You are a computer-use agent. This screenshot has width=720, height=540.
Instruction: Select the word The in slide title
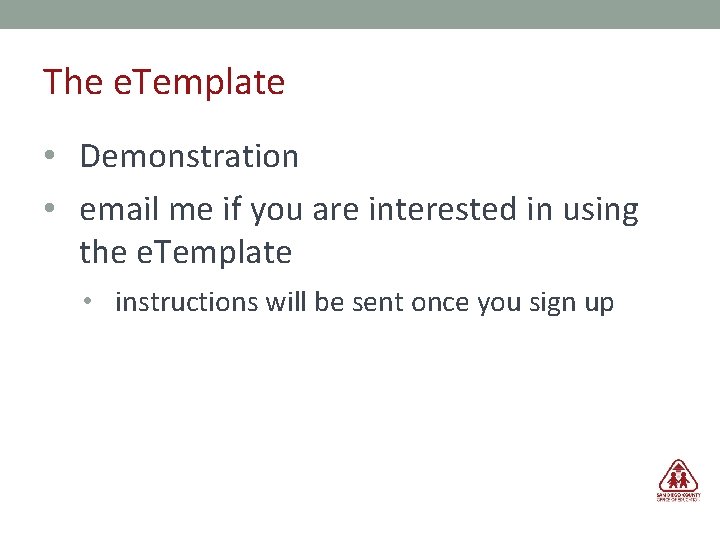(x=73, y=82)
